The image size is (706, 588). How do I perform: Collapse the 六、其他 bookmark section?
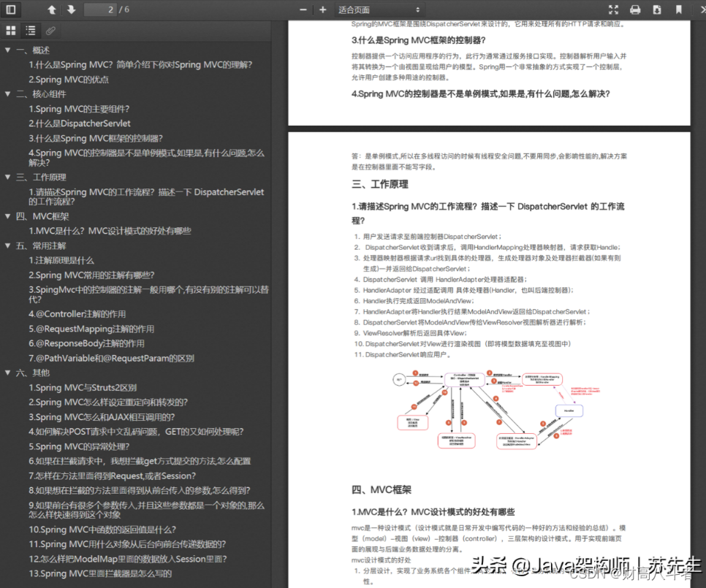point(6,373)
